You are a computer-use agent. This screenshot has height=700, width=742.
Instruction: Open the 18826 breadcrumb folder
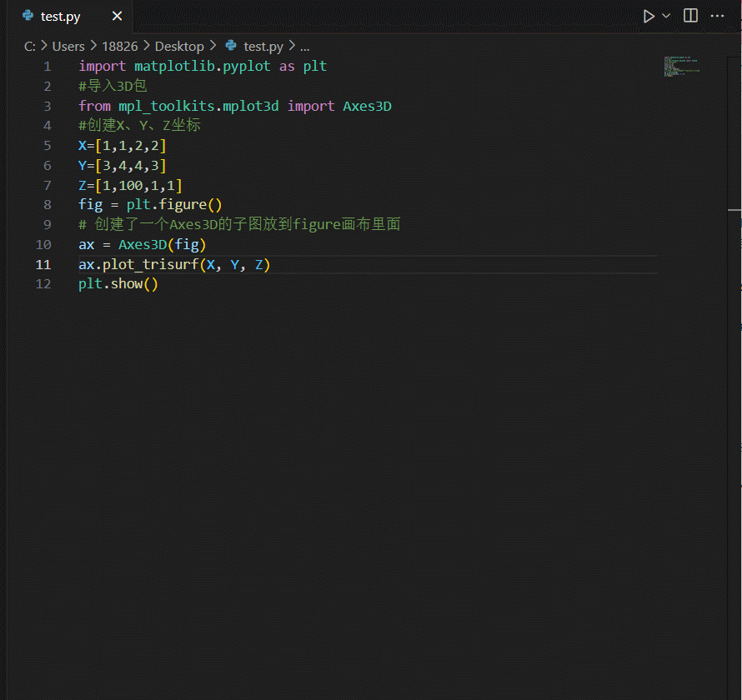[x=120, y=47]
